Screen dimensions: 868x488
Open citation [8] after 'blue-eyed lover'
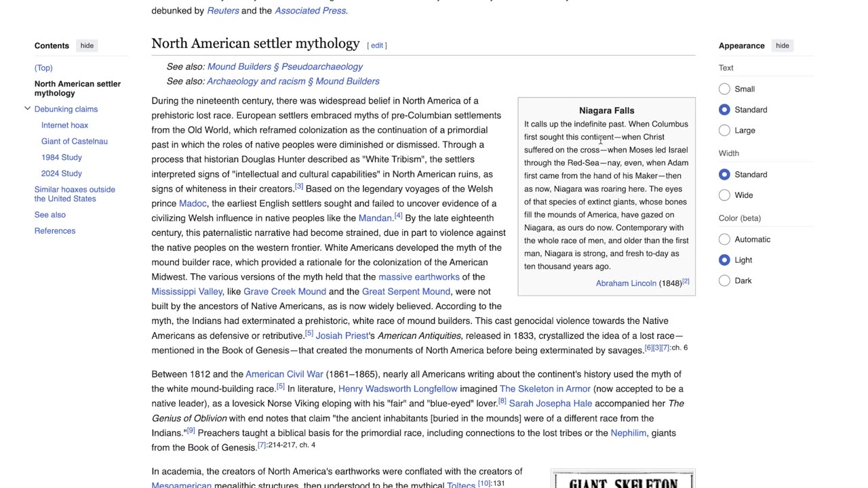coord(502,401)
